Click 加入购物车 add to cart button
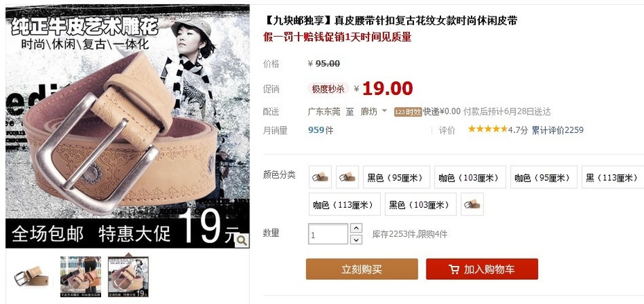The width and height of the screenshot is (644, 304). tap(482, 269)
